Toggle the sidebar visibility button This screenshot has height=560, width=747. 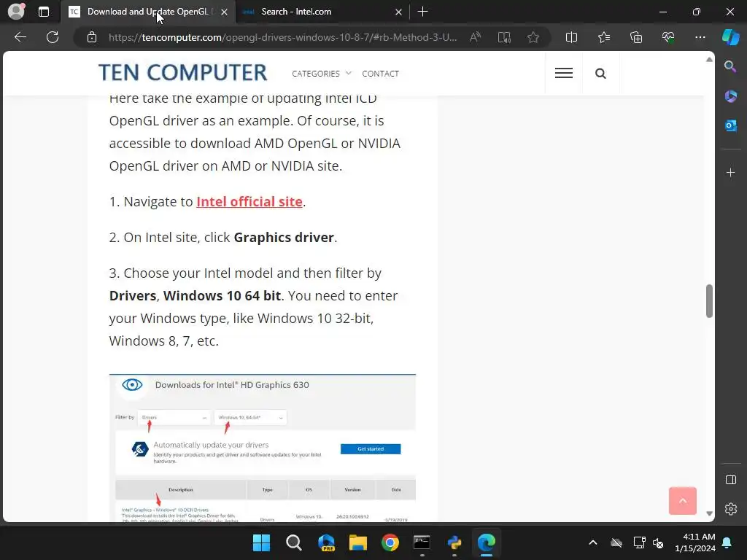(730, 480)
